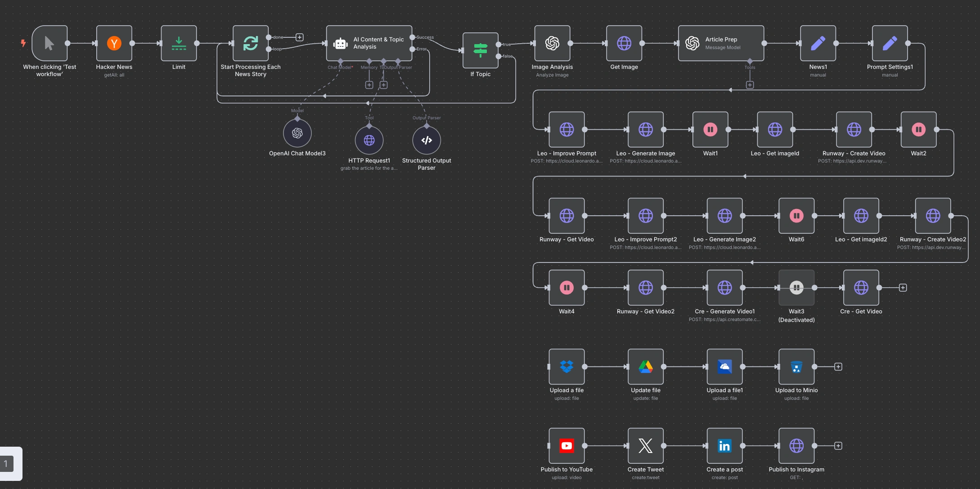Add a node after Upload to Minio
The height and width of the screenshot is (489, 980).
coord(838,367)
